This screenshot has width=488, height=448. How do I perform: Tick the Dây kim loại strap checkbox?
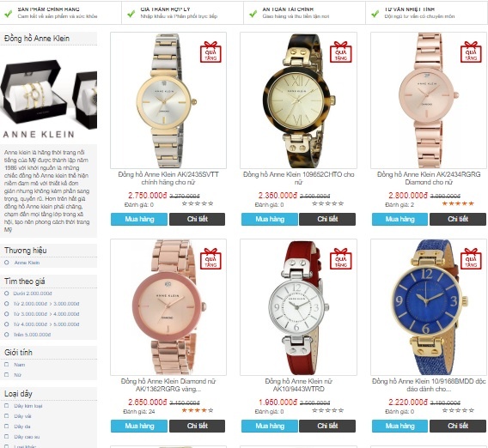coord(7,406)
